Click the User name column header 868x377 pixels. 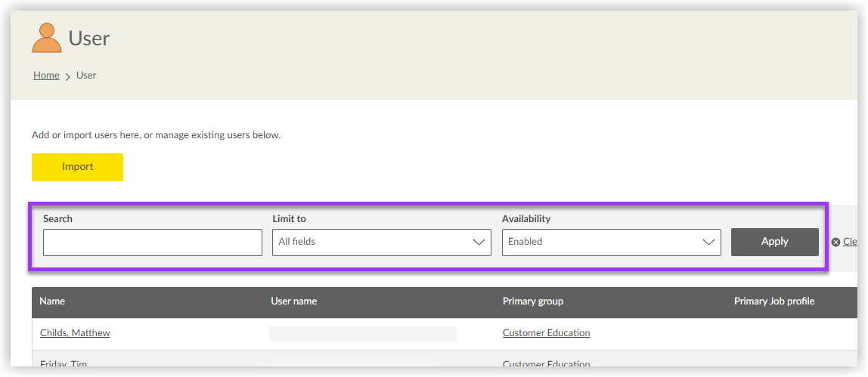(294, 301)
